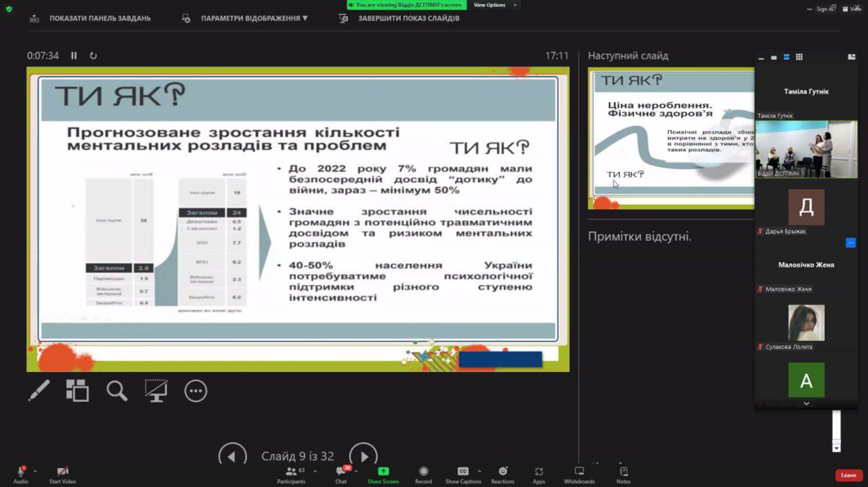Click ЗАВЕРШИТИ ПОКАЗ СЛАЙДІВ
Screen dimensions: 868x487
pyautogui.click(x=408, y=18)
